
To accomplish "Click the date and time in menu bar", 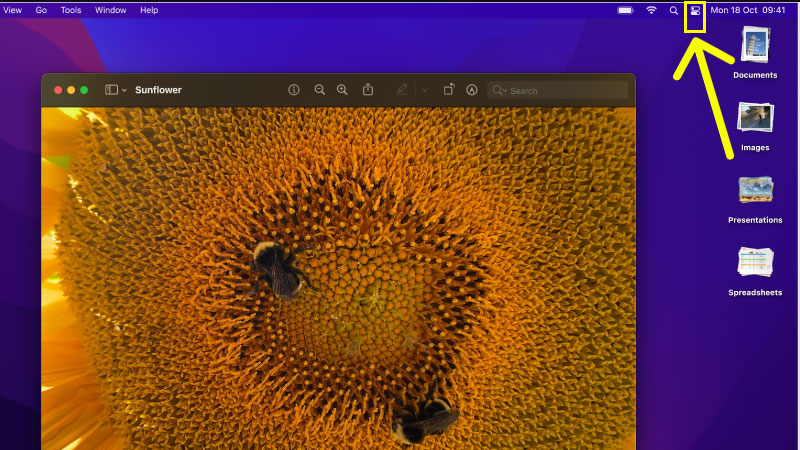I will click(x=748, y=10).
